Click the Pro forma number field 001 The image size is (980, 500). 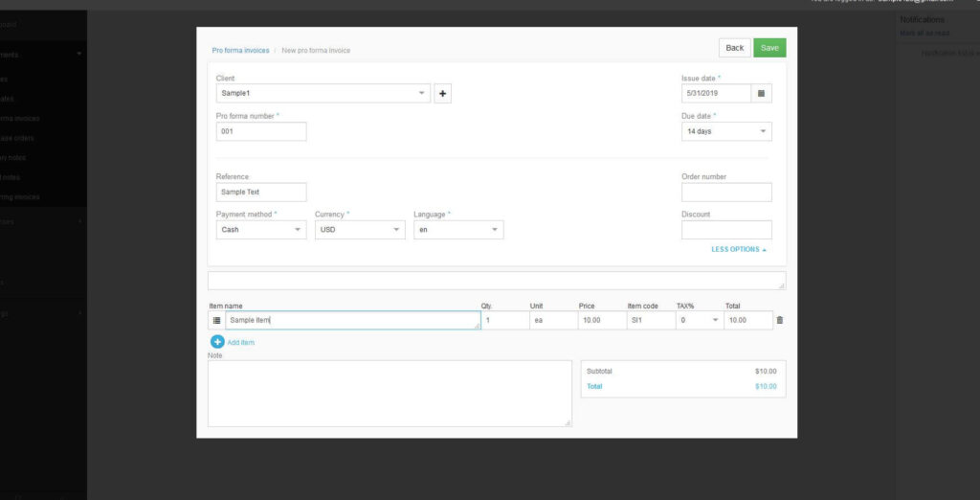click(x=261, y=131)
